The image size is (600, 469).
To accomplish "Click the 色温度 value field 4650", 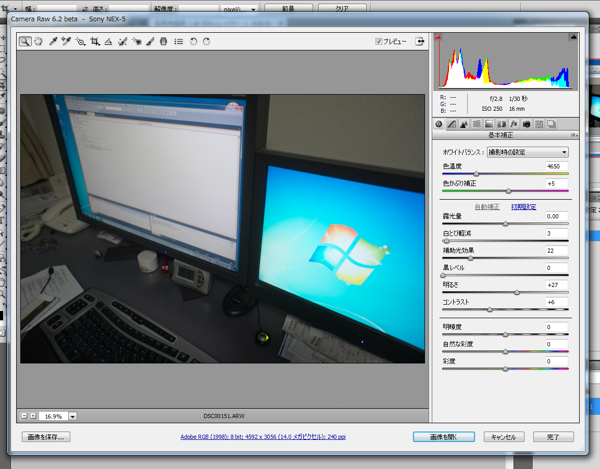I will [556, 166].
